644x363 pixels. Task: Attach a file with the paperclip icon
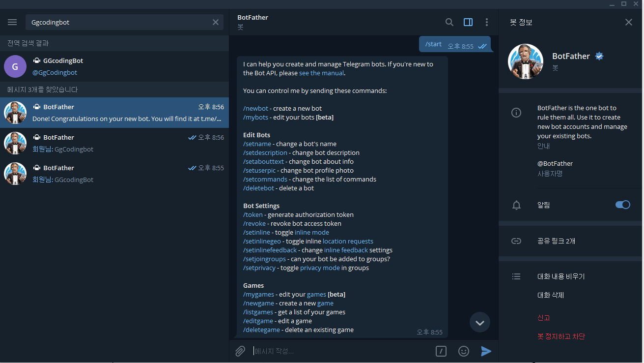(240, 351)
